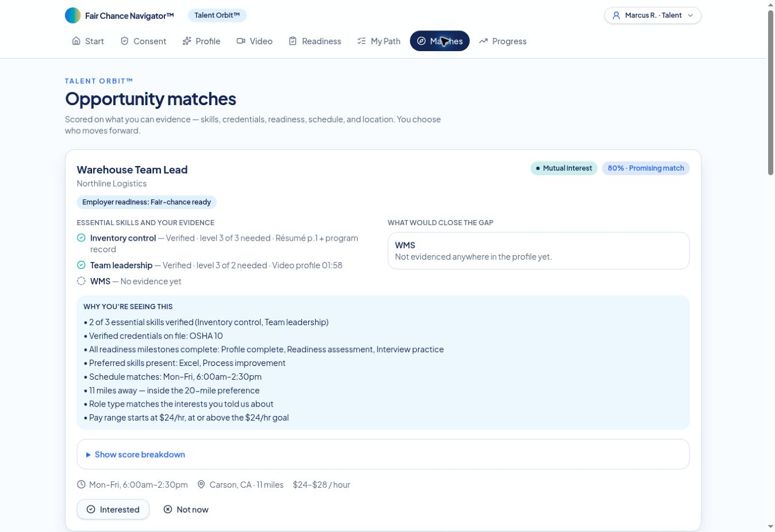Click the Fair Chance Navigator logo circle

click(73, 16)
